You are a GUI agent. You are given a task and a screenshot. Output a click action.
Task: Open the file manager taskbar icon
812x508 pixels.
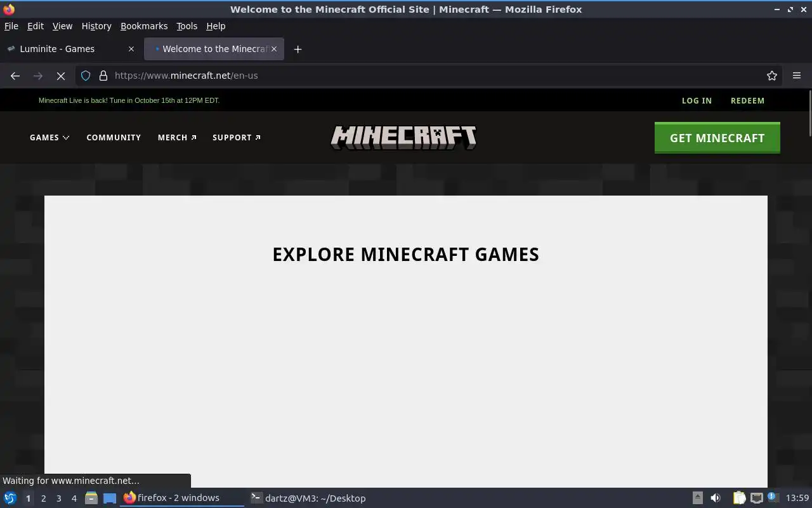point(91,498)
